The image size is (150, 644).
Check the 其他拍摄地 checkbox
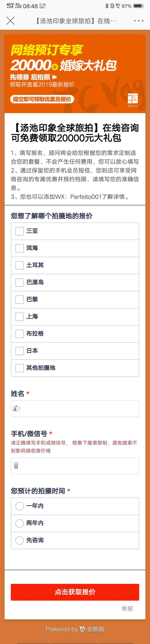pyautogui.click(x=19, y=368)
